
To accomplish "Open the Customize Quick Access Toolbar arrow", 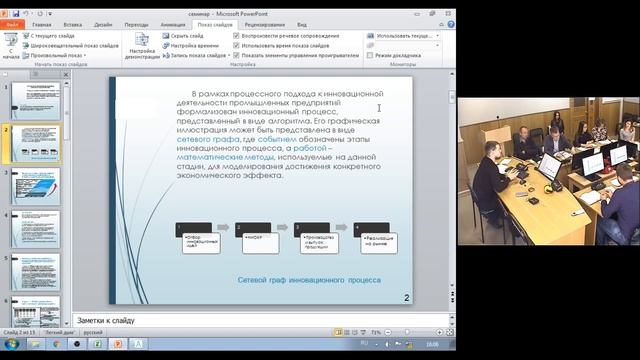I will pos(50,14).
